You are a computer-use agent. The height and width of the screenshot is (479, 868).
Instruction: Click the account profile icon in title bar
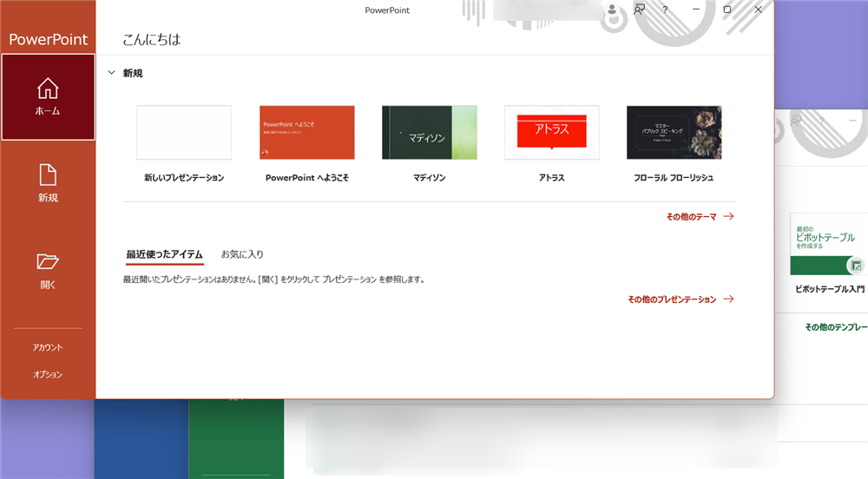tap(612, 10)
